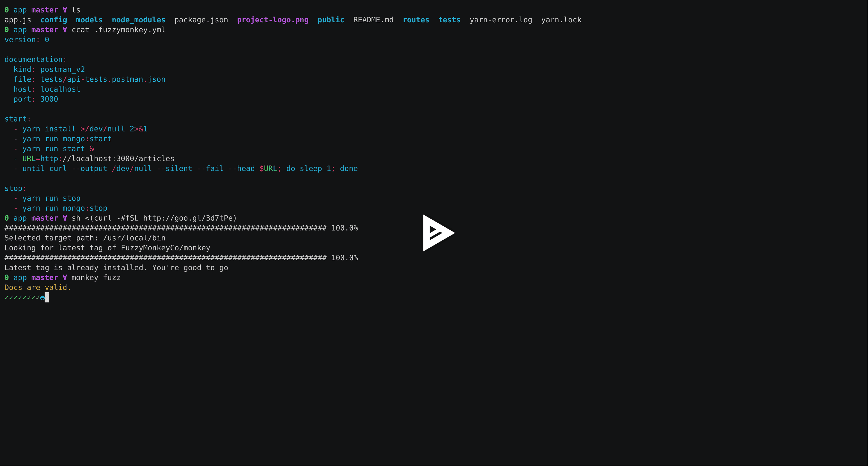Click the README.md filename
The height and width of the screenshot is (466, 868).
coord(373,20)
